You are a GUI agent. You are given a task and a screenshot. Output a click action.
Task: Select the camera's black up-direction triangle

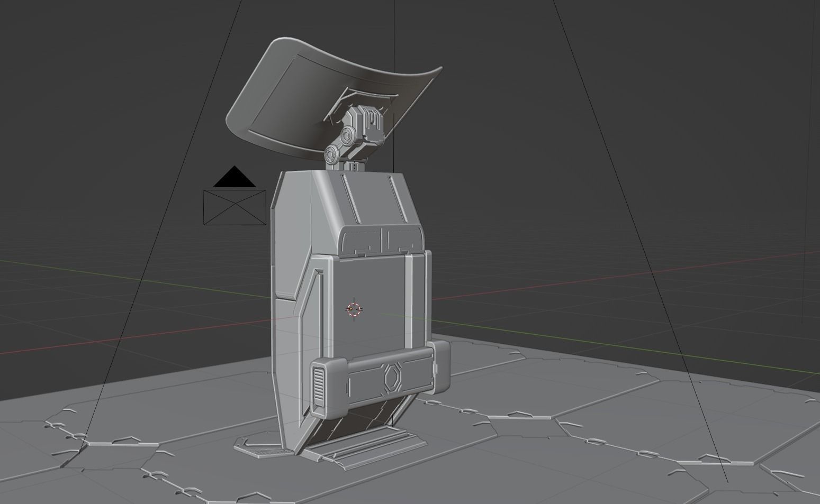click(235, 177)
